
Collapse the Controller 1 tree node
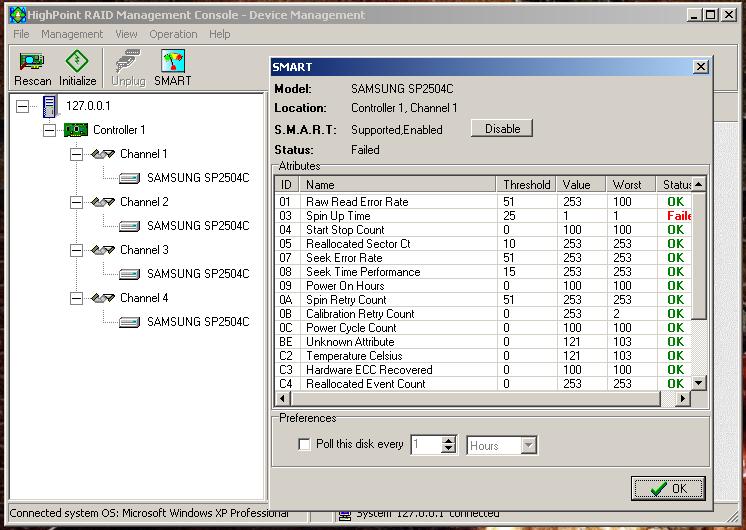tap(49, 130)
